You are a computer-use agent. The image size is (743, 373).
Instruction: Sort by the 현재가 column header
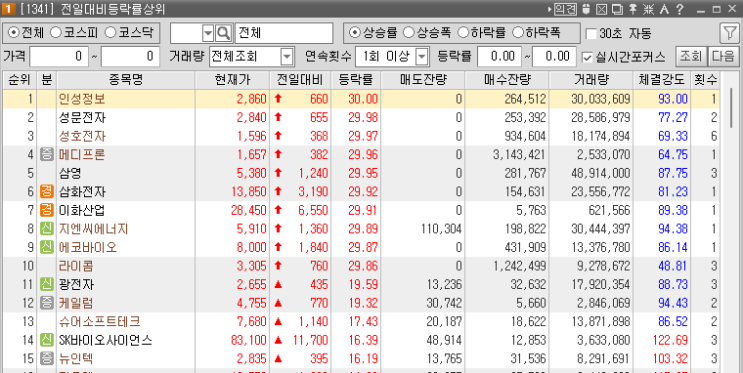232,80
